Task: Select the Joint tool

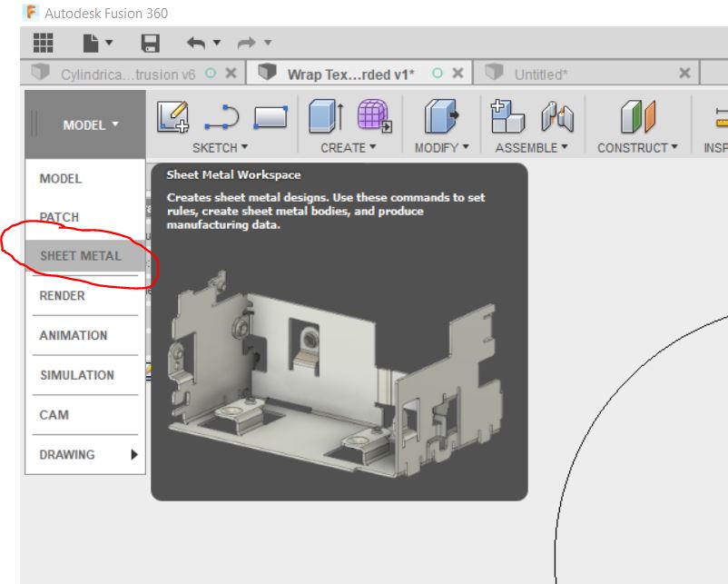Action: [x=557, y=116]
